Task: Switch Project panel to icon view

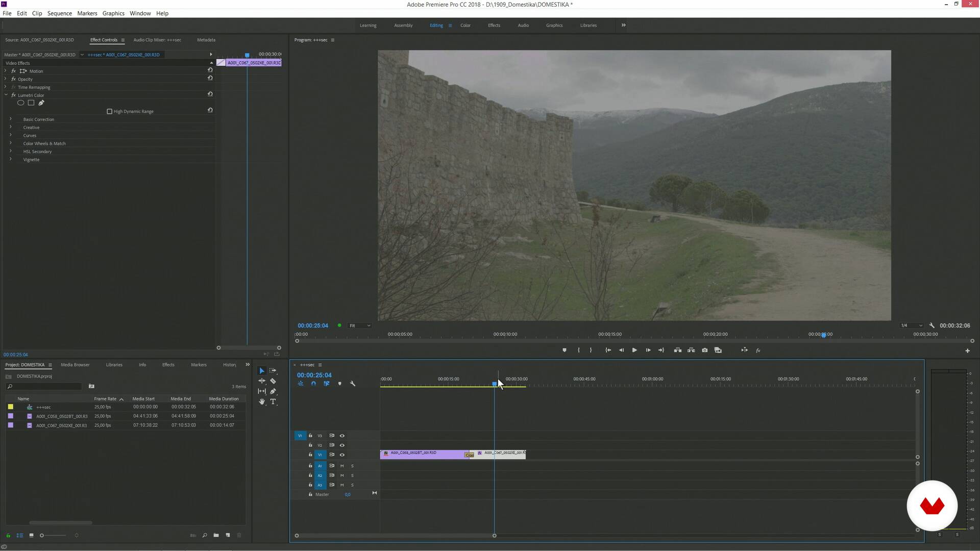Action: (31, 535)
